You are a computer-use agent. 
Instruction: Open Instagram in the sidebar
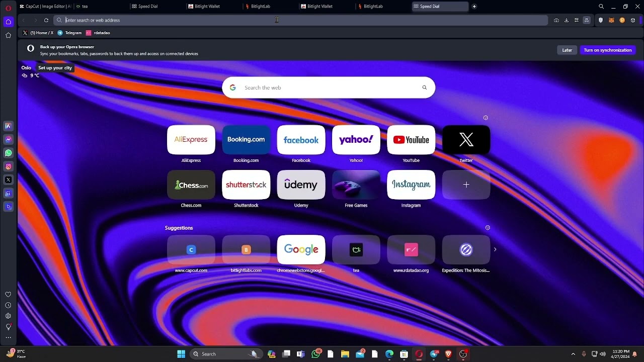pyautogui.click(x=8, y=166)
